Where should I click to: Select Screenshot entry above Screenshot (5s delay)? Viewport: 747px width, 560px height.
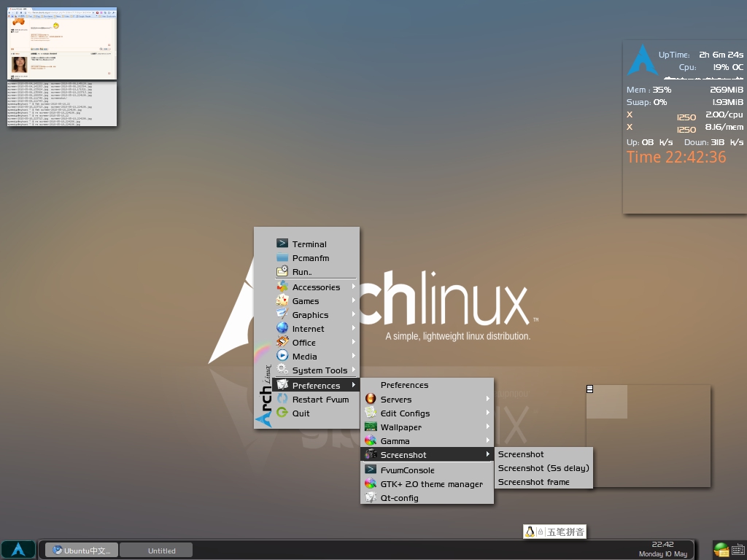coord(544,454)
